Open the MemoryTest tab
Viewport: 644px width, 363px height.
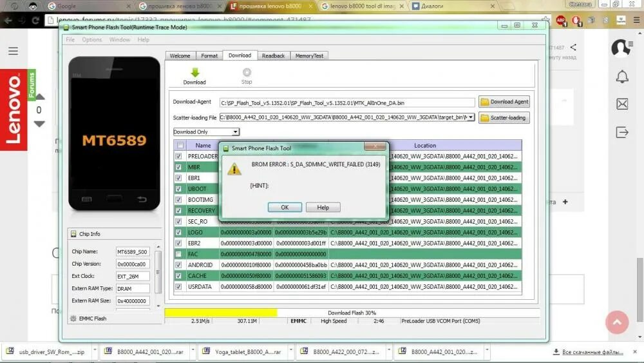point(309,55)
